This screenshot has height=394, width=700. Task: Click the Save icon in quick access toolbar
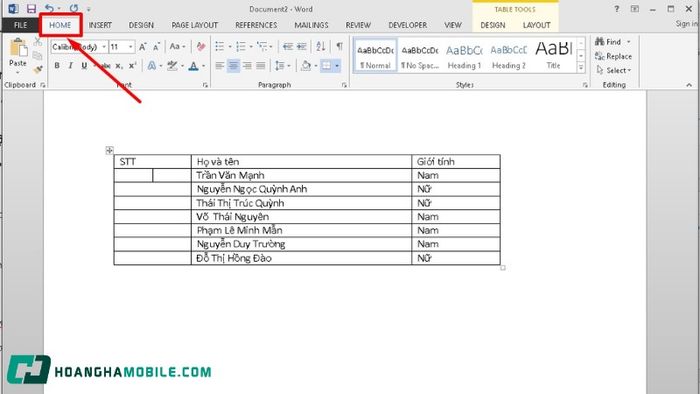(x=31, y=8)
